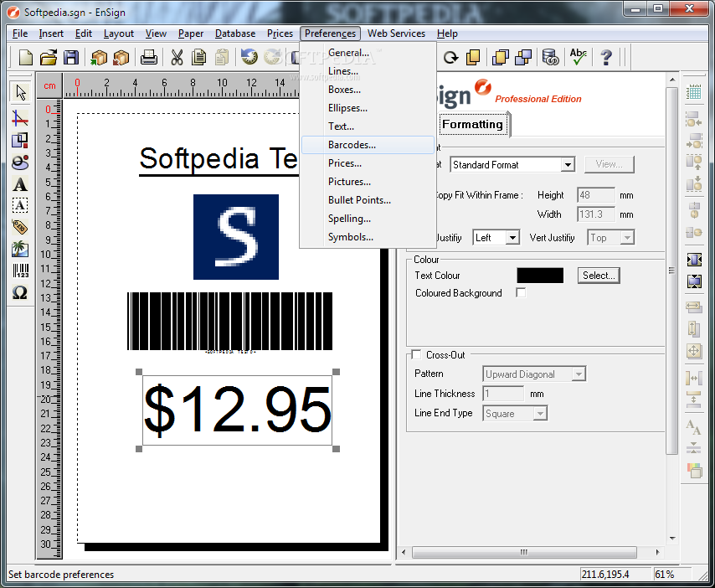Click the $12.95 price text on canvas
The width and height of the screenshot is (715, 588).
pos(237,410)
